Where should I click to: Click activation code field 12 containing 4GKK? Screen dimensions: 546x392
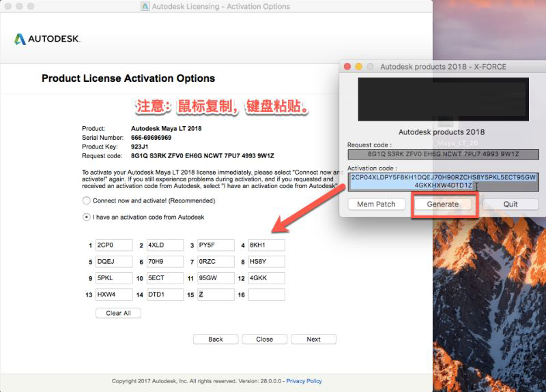267,278
